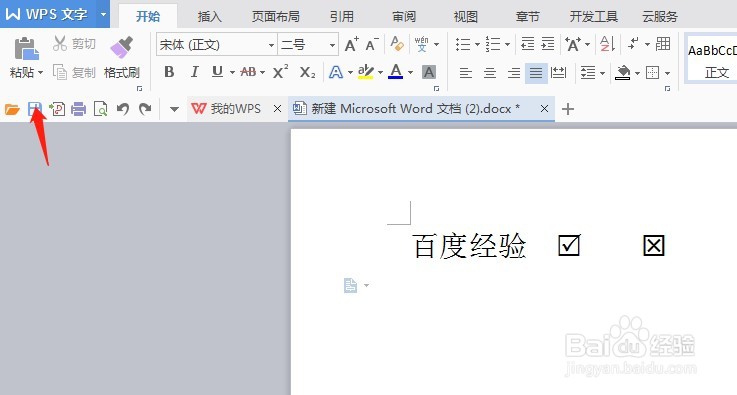Increase font size with A+ icon
This screenshot has height=395, width=737.
click(352, 44)
